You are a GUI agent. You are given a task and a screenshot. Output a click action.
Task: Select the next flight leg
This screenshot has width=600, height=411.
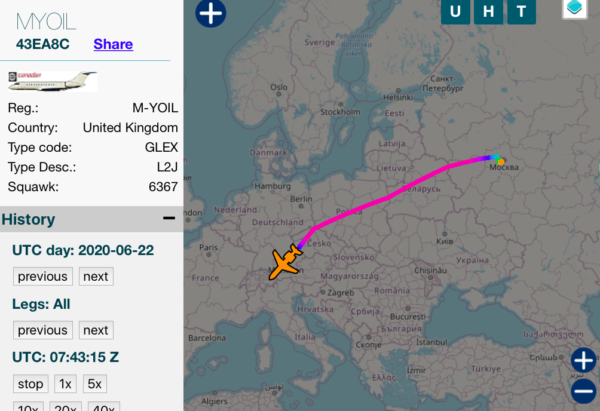coord(96,330)
